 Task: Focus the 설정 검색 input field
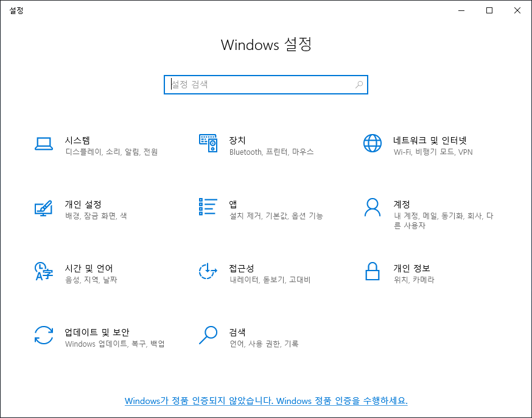265,85
